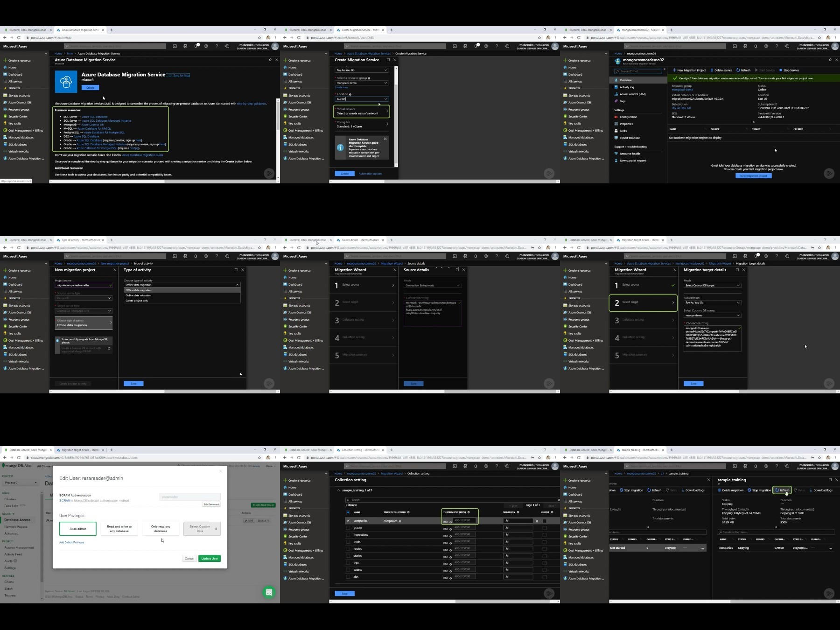Click the blue New migration project button
This screenshot has height=630, width=840.
754,176
